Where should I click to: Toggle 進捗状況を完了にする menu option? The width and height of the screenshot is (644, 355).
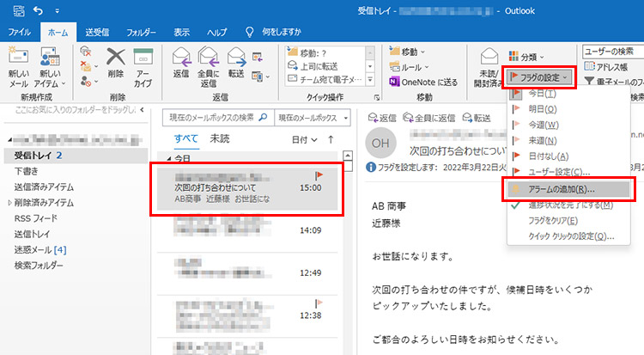pyautogui.click(x=570, y=205)
